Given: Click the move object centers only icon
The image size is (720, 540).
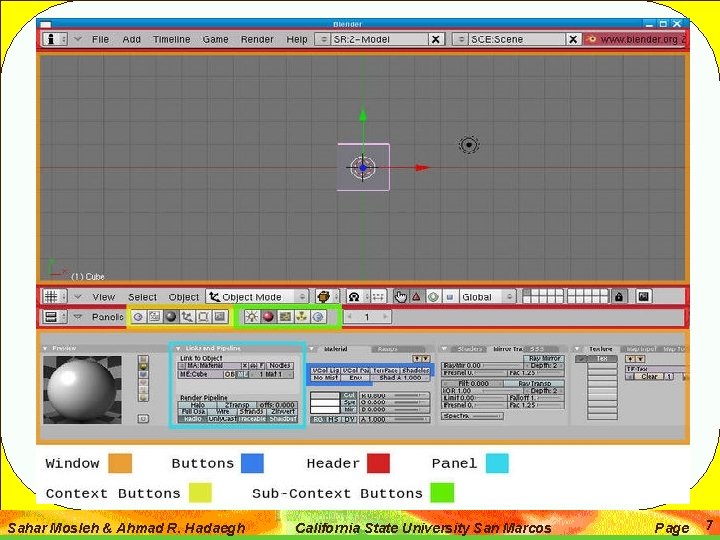Looking at the screenshot, I should (378, 297).
